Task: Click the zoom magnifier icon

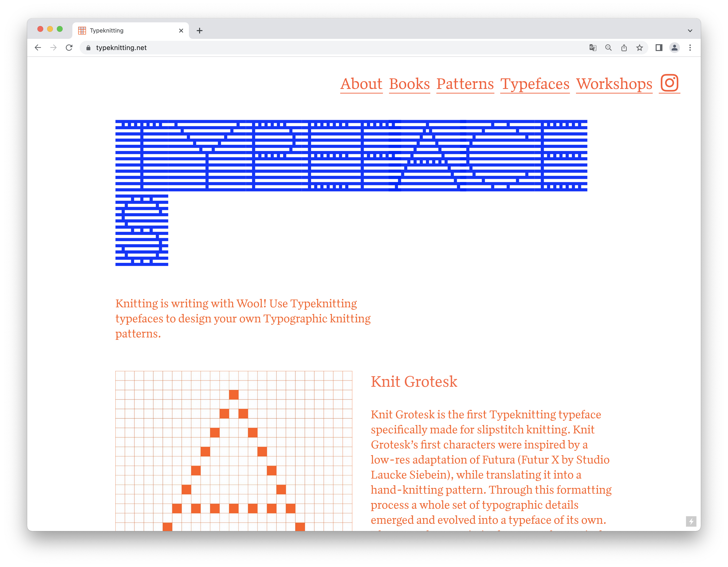Action: coord(608,48)
